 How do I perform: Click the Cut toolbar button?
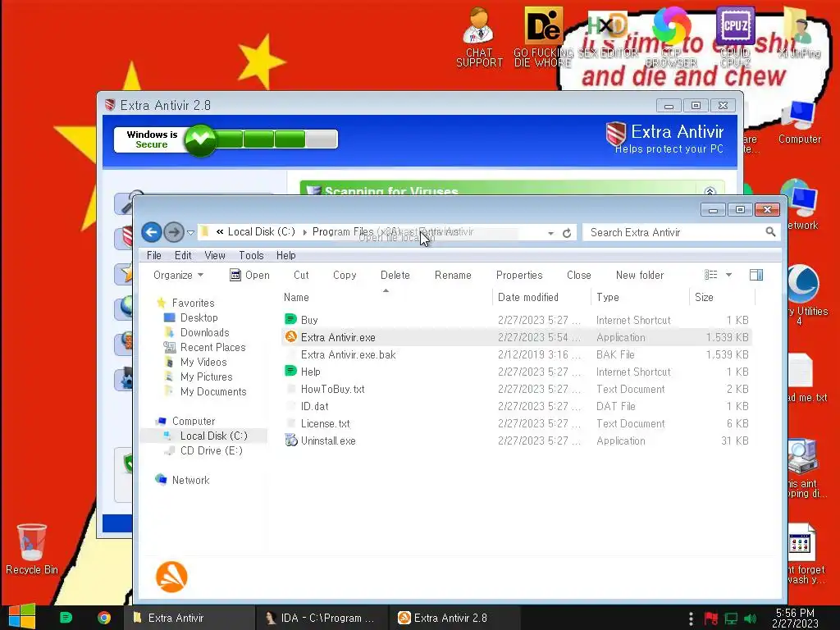tap(301, 276)
